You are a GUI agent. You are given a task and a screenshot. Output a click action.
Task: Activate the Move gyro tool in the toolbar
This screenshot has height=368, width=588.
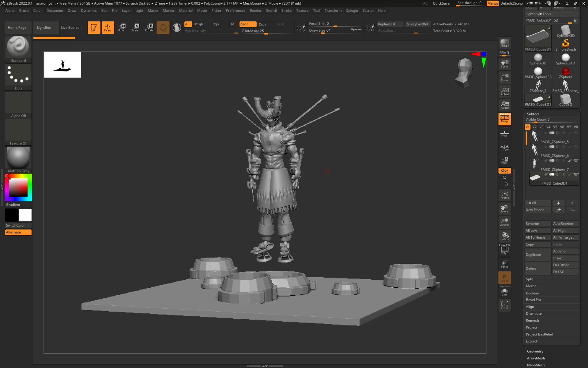coord(121,27)
